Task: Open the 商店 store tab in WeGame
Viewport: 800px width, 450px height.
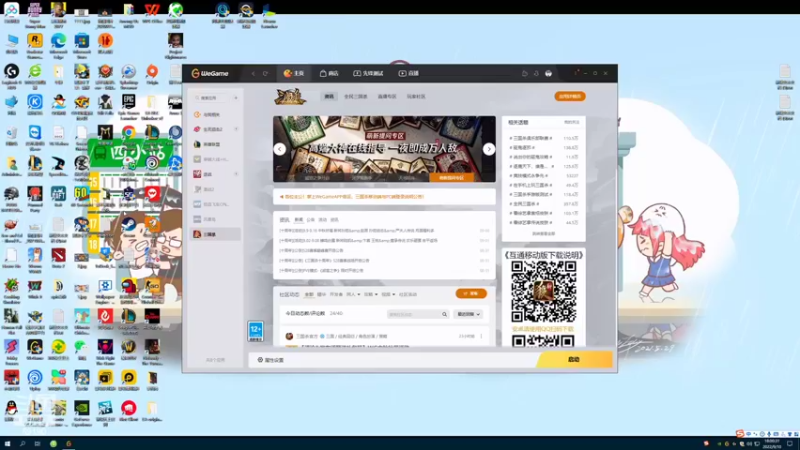Action: [x=329, y=73]
